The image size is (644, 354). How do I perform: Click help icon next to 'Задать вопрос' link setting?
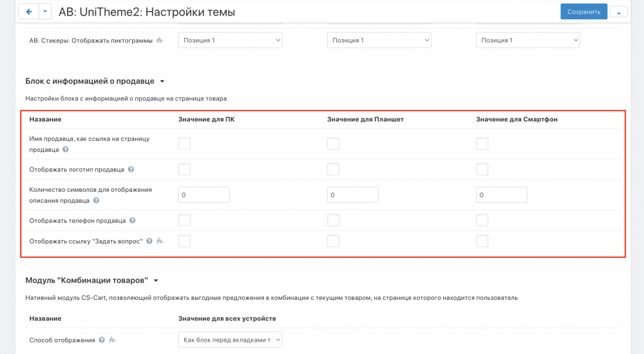pyautogui.click(x=149, y=241)
